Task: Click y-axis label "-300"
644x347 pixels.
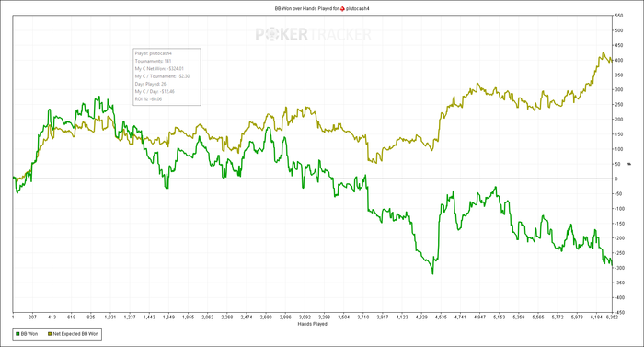Action: [x=619, y=268]
